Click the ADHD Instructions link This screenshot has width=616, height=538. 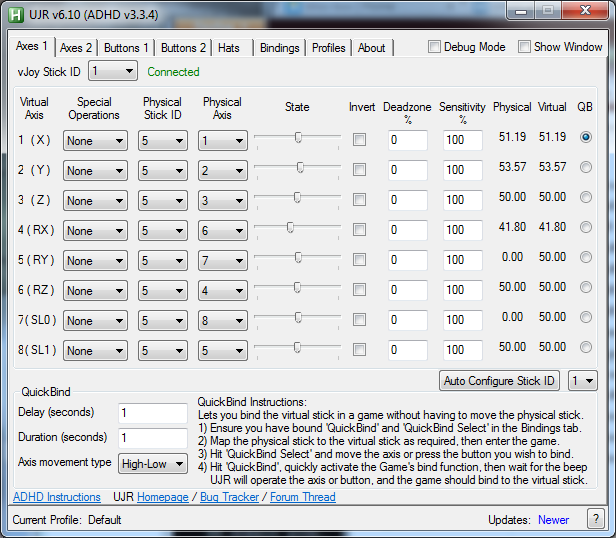[x=56, y=497]
